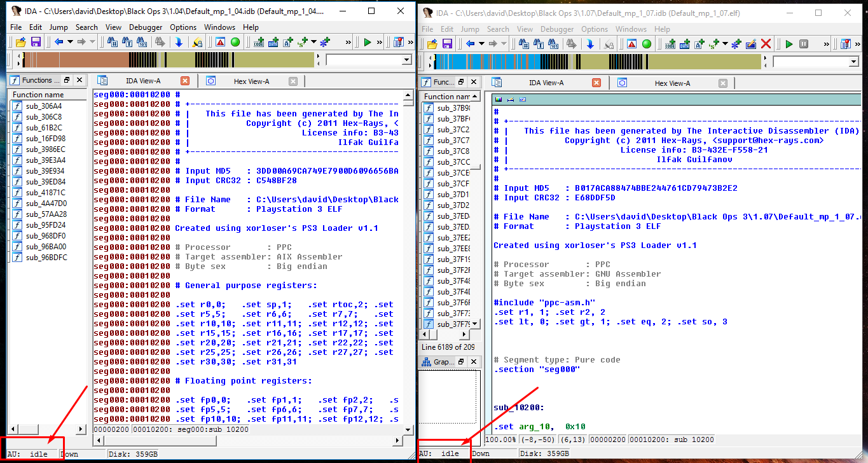The height and width of the screenshot is (463, 868).
Task: Select sub_306A4 in left Functions list
Action: click(44, 106)
